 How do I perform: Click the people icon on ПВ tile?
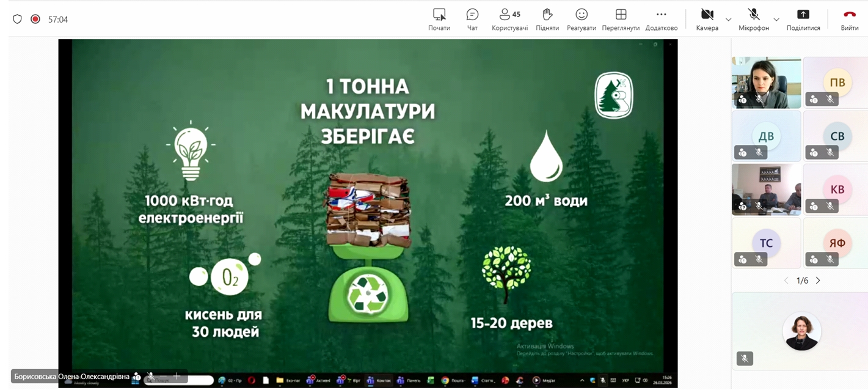pos(814,99)
